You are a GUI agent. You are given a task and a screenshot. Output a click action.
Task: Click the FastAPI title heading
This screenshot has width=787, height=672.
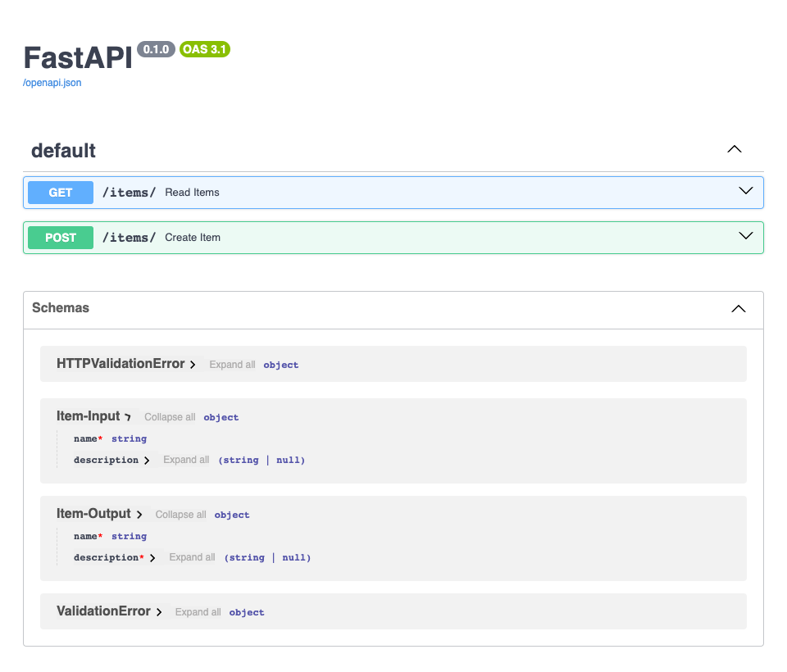[77, 57]
